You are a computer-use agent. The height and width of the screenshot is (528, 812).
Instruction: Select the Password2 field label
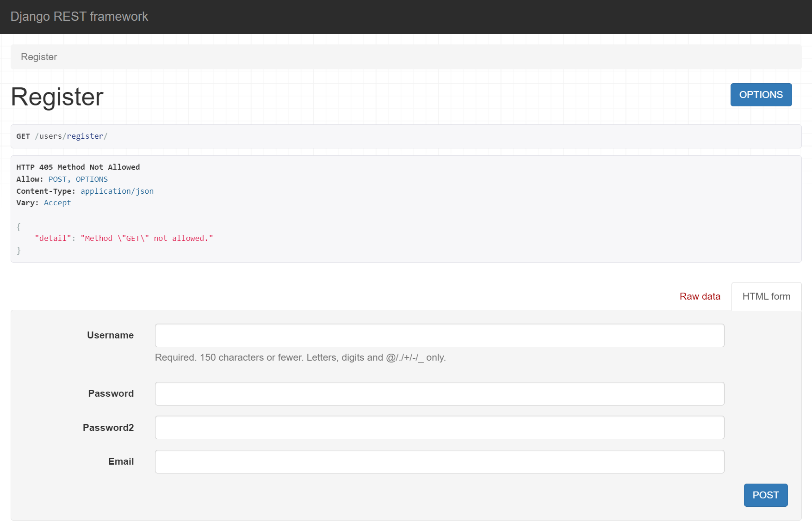108,428
